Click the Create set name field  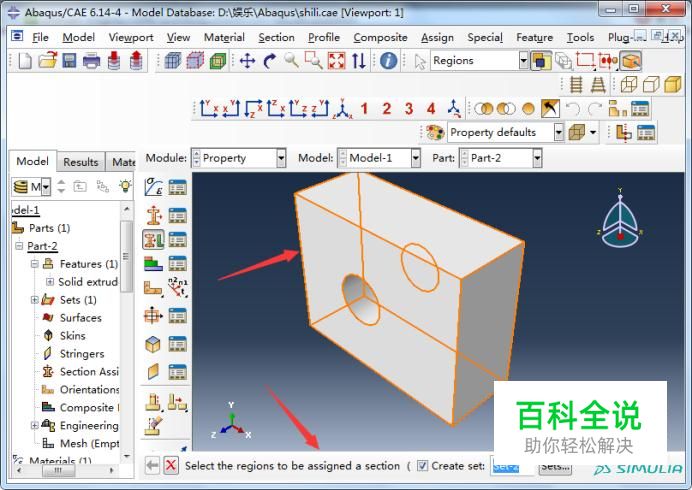pyautogui.click(x=512, y=466)
